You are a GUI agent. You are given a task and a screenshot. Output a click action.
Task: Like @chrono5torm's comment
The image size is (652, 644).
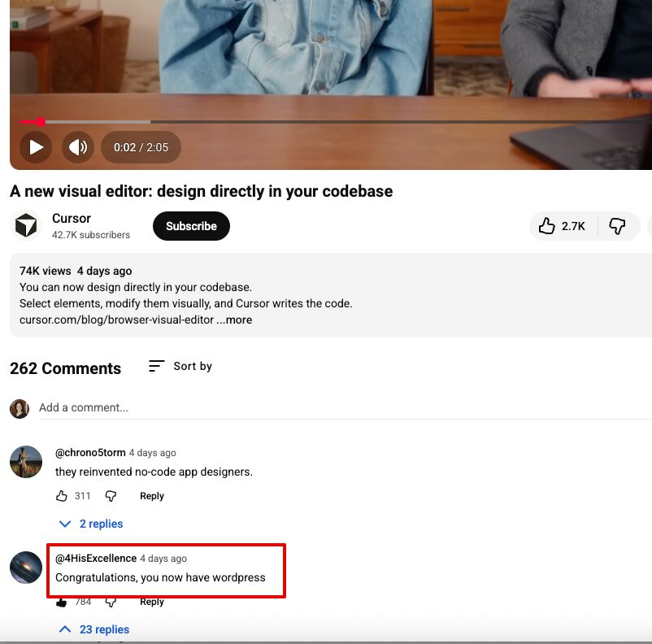(x=62, y=496)
